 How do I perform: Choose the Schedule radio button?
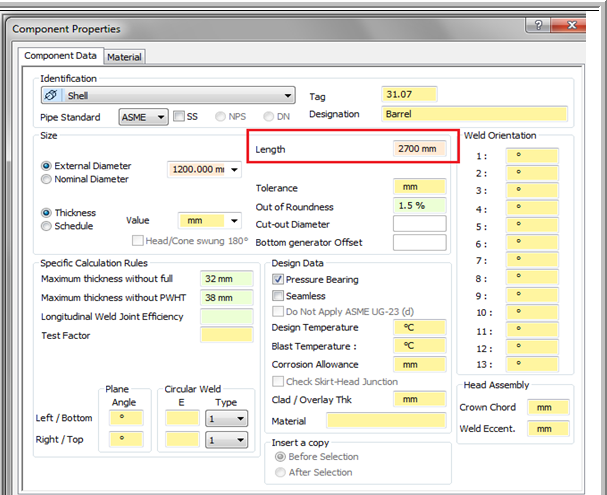click(46, 226)
